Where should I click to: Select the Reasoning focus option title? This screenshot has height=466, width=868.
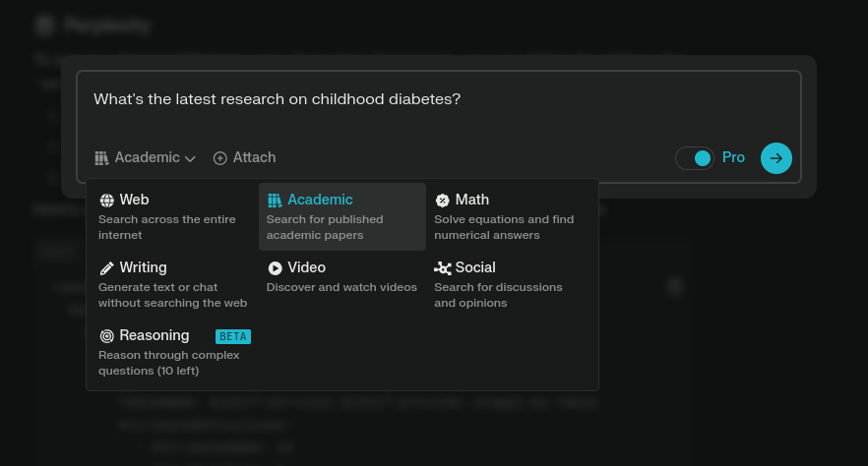[154, 335]
